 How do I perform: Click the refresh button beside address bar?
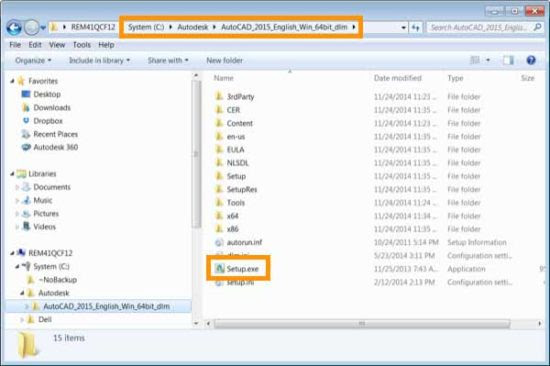[416, 27]
